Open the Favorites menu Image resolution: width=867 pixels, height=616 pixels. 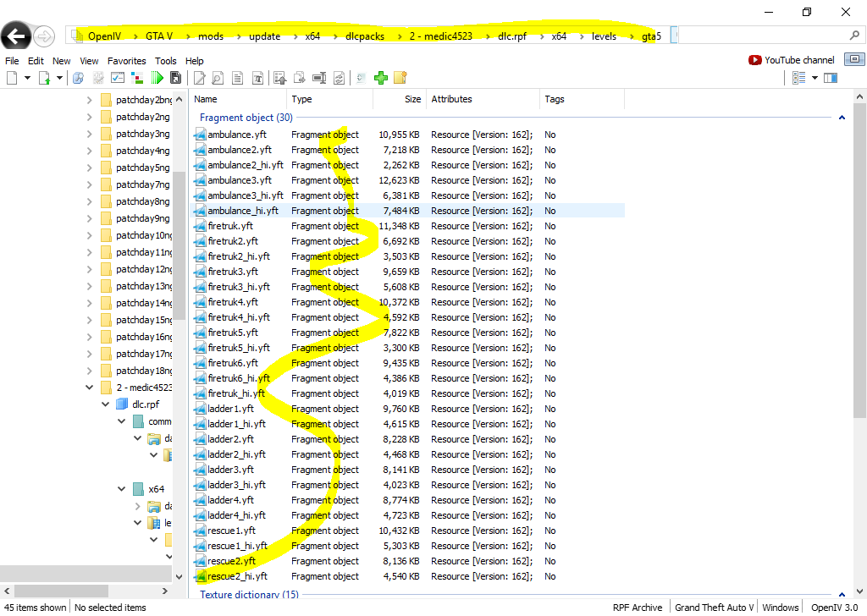point(126,61)
